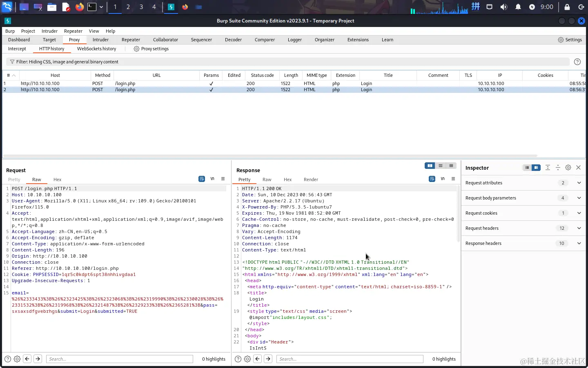
Task: Collapse all Inspector sections
Action: pyautogui.click(x=558, y=168)
